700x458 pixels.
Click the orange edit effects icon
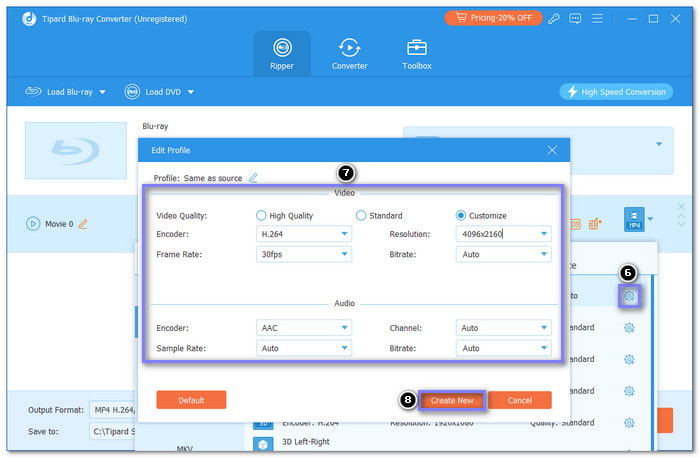(x=595, y=224)
